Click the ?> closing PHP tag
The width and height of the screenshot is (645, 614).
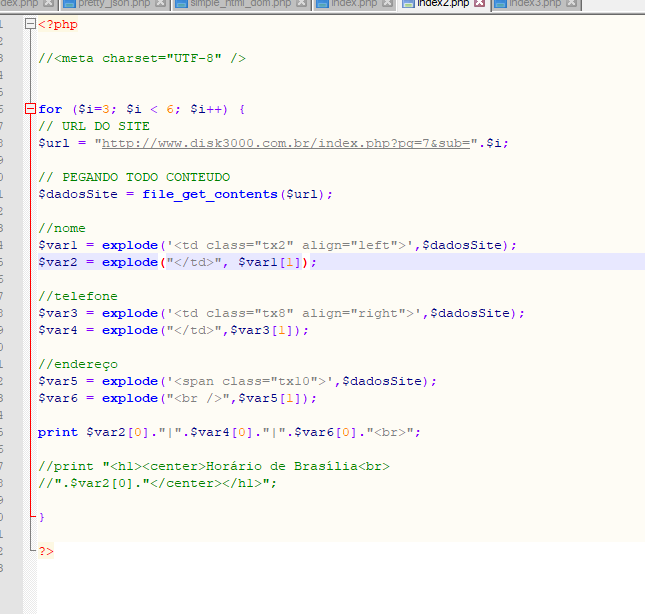pyautogui.click(x=46, y=551)
